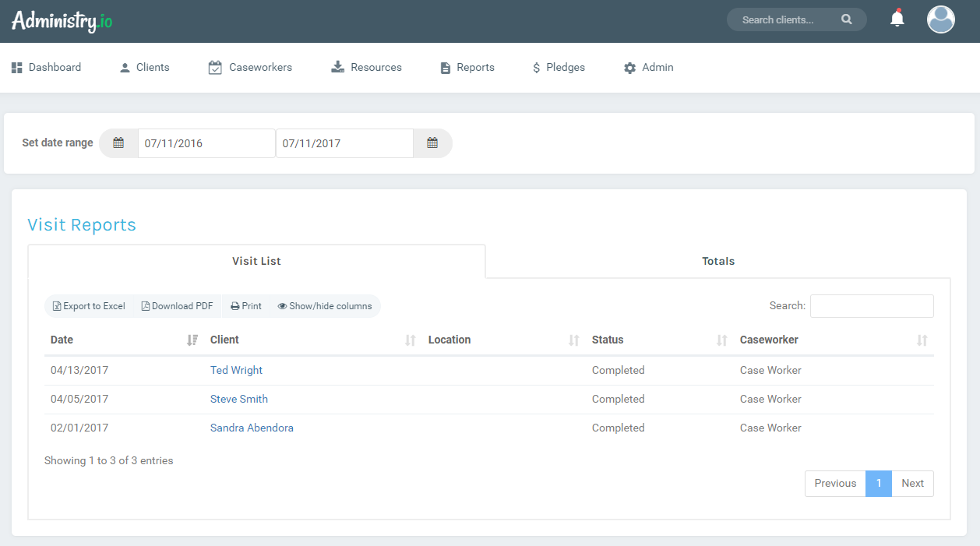Viewport: 980px width, 546px height.
Task: Open end date calendar icon
Action: [432, 143]
